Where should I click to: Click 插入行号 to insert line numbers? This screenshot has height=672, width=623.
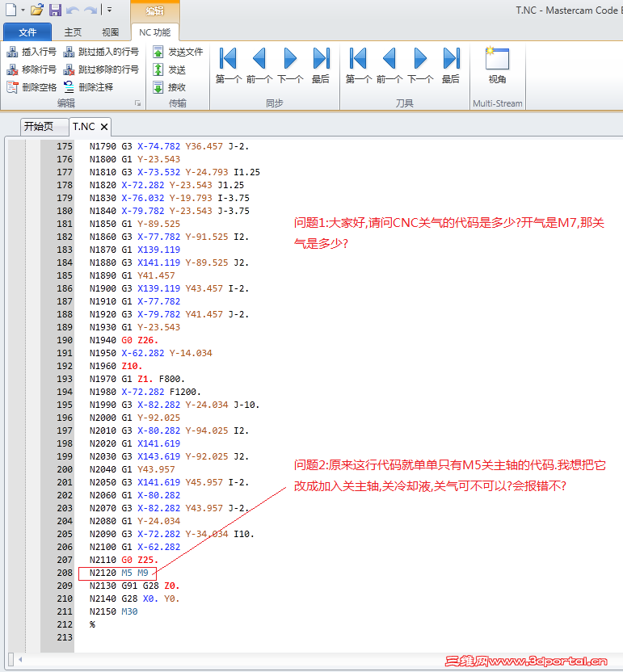pos(32,52)
